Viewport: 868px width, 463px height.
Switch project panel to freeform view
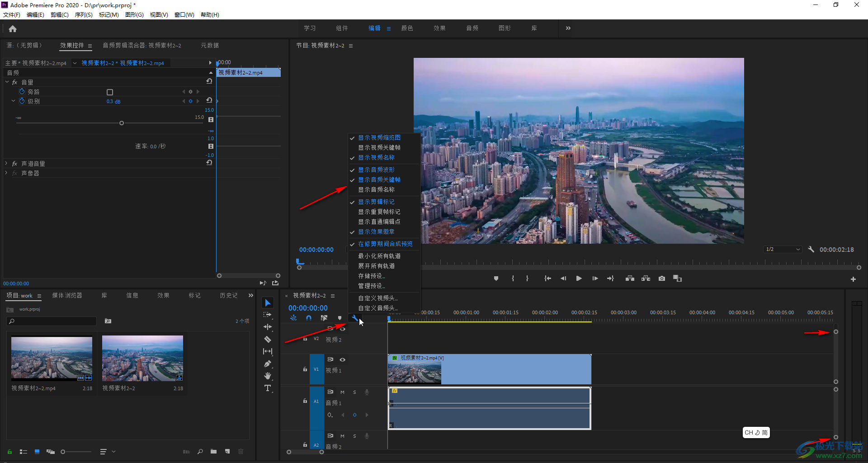pos(51,451)
